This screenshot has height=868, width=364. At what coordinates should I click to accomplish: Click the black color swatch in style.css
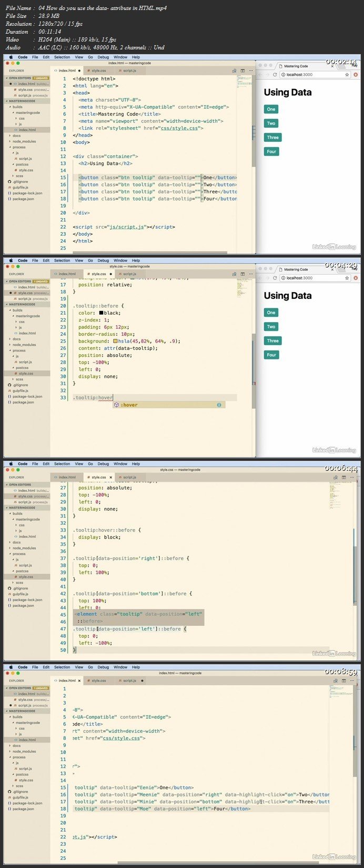(102, 313)
